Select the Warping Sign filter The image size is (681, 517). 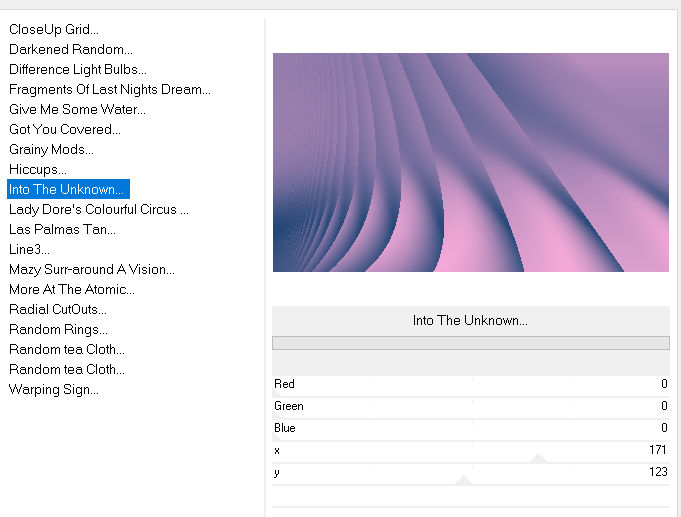click(x=54, y=390)
